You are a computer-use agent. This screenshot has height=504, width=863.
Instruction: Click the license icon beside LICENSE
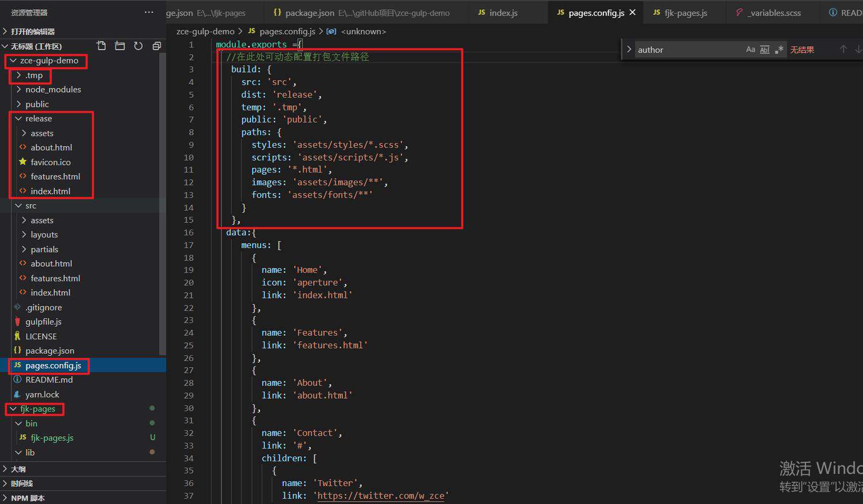click(x=17, y=336)
